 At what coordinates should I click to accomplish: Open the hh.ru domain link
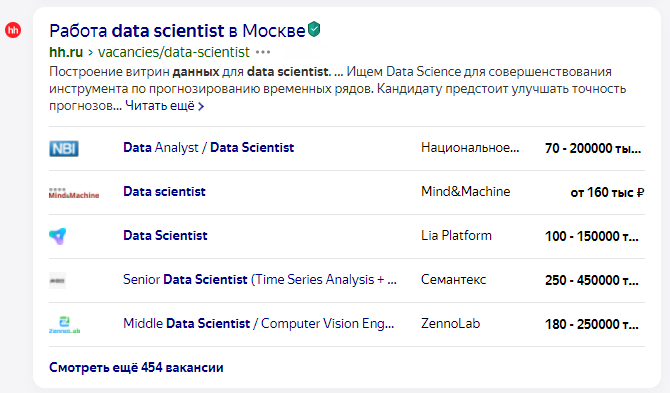tap(66, 52)
